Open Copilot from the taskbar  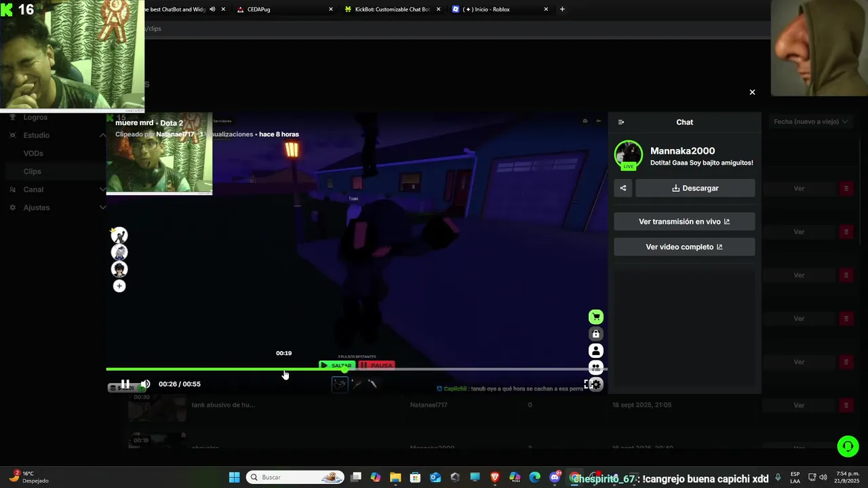[376, 477]
